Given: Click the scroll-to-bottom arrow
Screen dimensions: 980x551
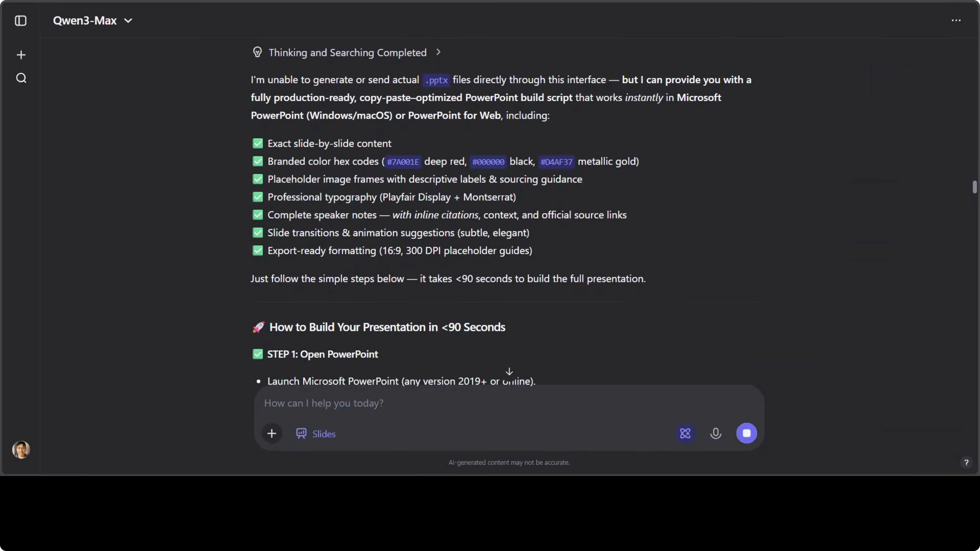Looking at the screenshot, I should 509,372.
